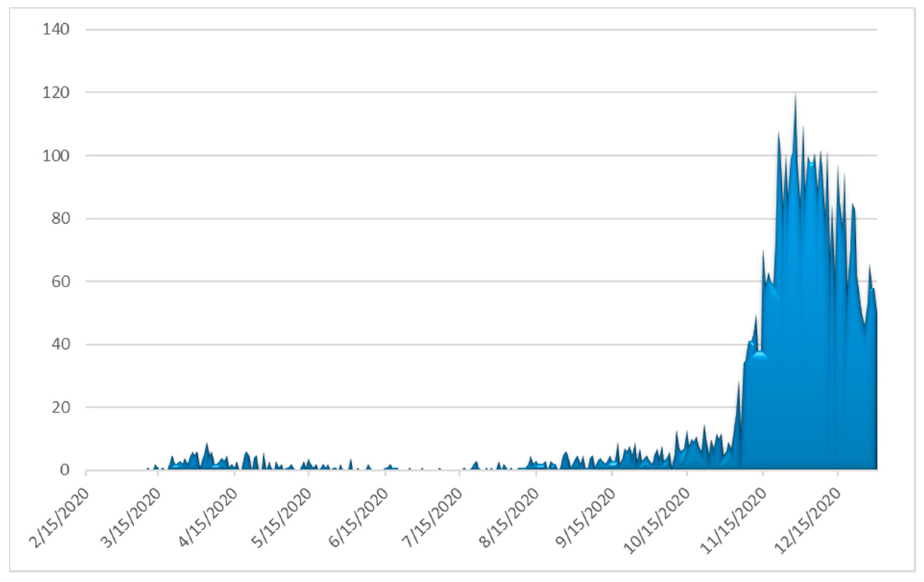Click the 80 vertical axis label
This screenshot has height=582, width=924.
(x=61, y=219)
